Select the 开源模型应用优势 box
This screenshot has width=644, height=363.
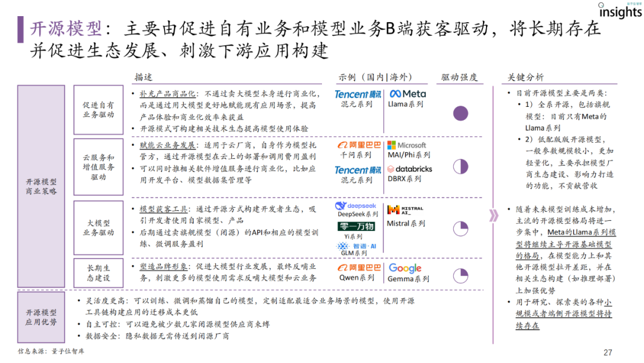(x=41, y=318)
